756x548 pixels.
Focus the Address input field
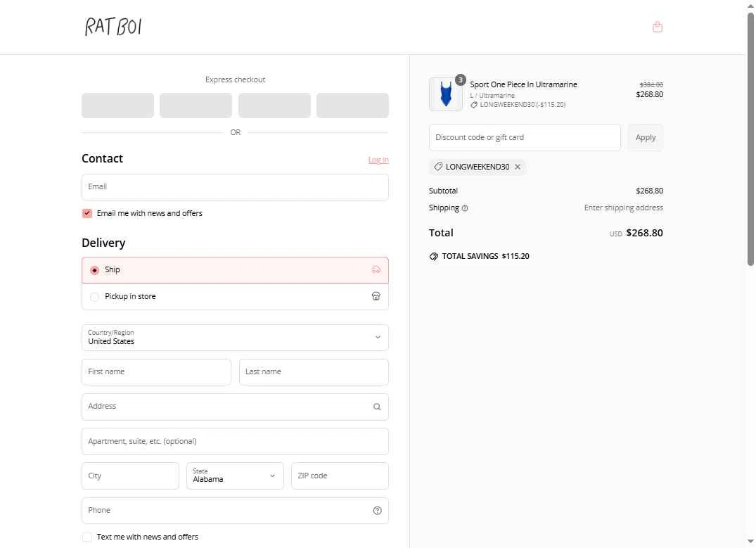(x=236, y=407)
